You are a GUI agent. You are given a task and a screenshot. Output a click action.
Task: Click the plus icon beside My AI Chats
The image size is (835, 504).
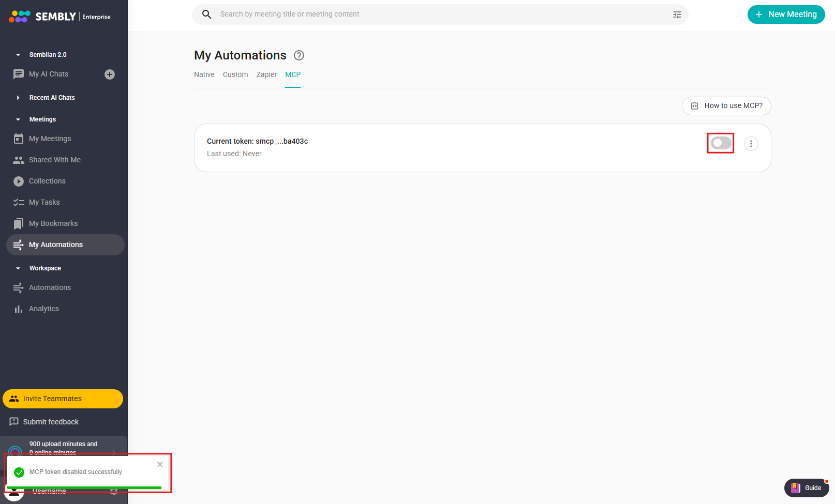point(110,74)
